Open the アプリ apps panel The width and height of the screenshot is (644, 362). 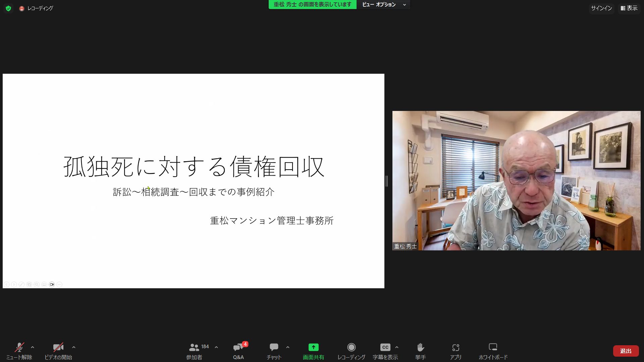pyautogui.click(x=455, y=351)
